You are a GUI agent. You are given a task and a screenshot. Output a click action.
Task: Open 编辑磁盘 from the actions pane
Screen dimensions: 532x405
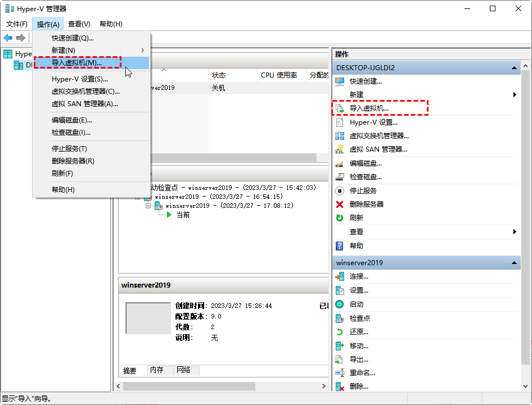click(x=363, y=163)
